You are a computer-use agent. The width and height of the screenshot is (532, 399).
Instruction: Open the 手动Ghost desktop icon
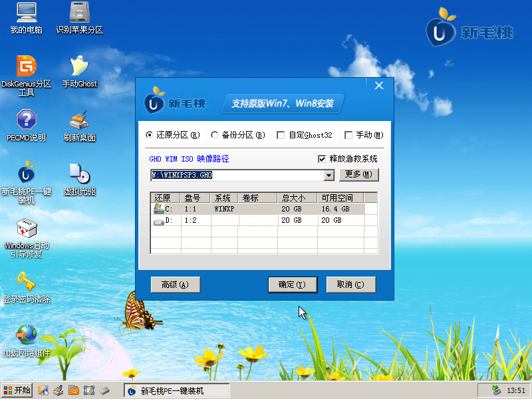tap(79, 67)
